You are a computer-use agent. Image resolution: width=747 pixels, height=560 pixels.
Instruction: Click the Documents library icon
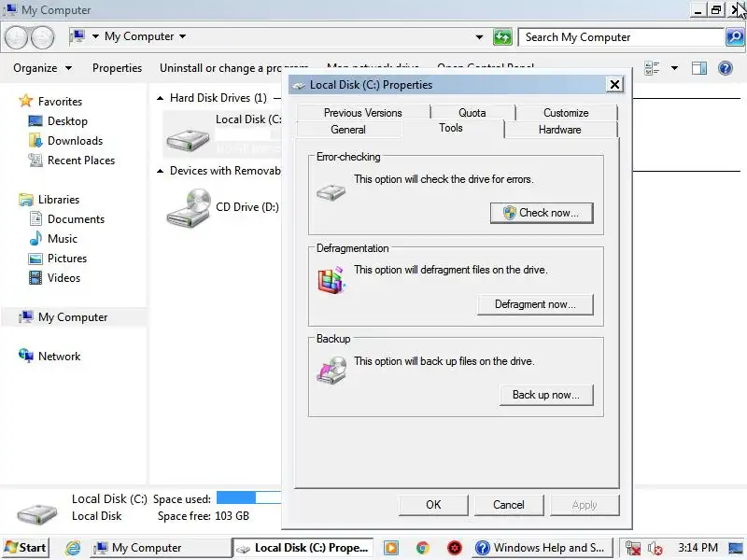[35, 218]
